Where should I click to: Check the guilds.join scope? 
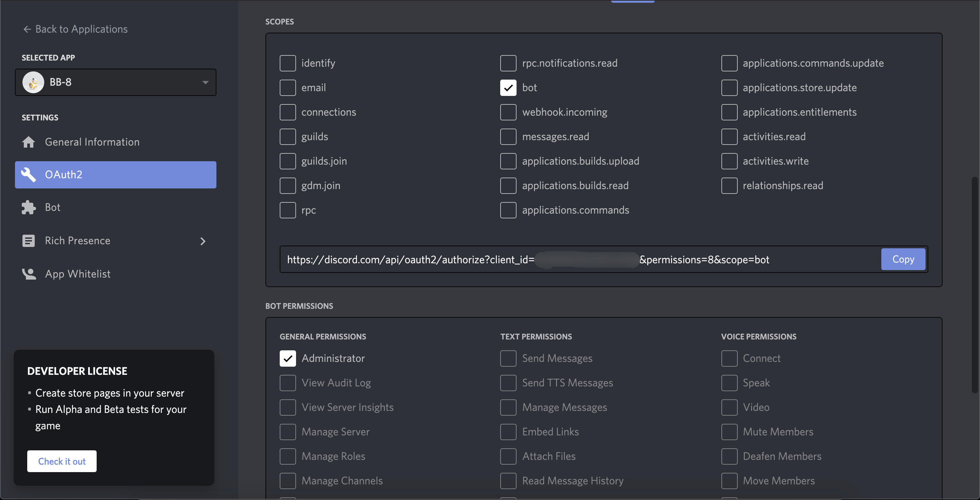288,161
